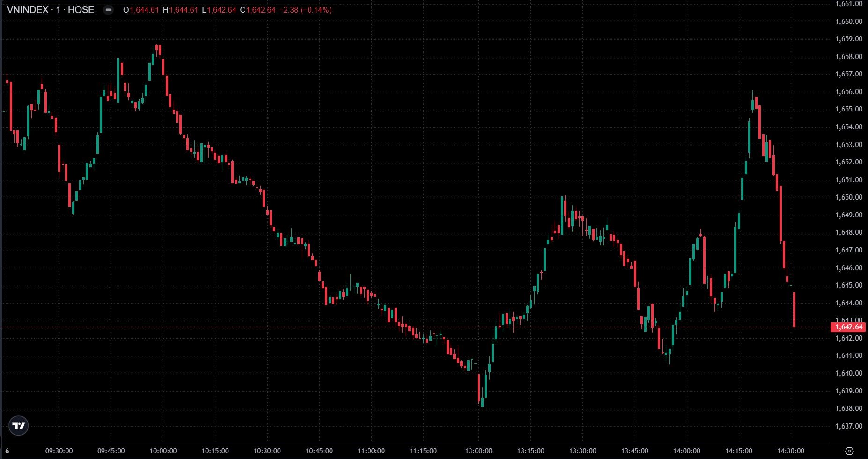This screenshot has width=868, height=459.
Task: Click the 1,637.00 price scale label
Action: pos(848,426)
